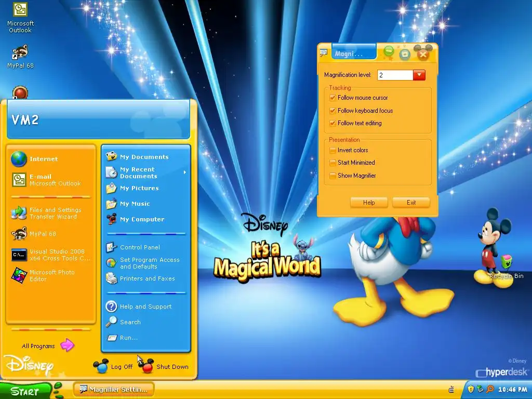Image resolution: width=532 pixels, height=399 pixels.
Task: Select Magnifier Settings taskbar button
Action: [114, 389]
